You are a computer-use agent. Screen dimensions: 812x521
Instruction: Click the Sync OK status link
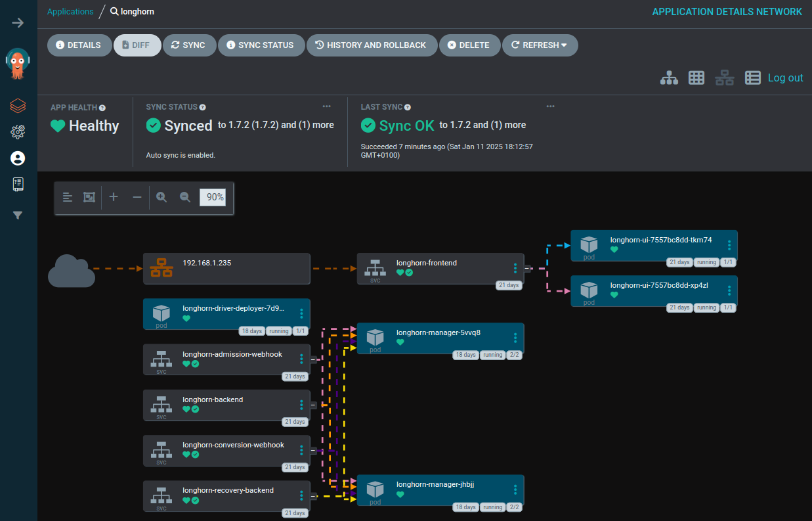407,125
